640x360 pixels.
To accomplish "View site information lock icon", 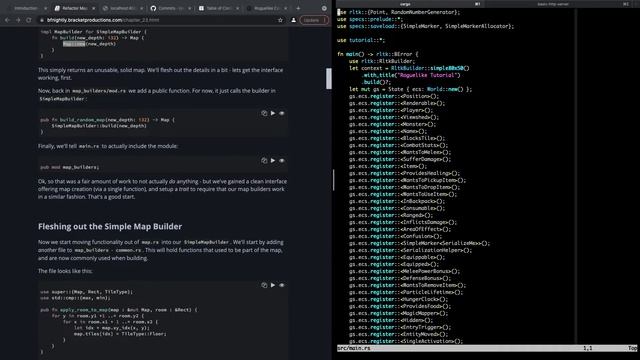I will (42, 20).
